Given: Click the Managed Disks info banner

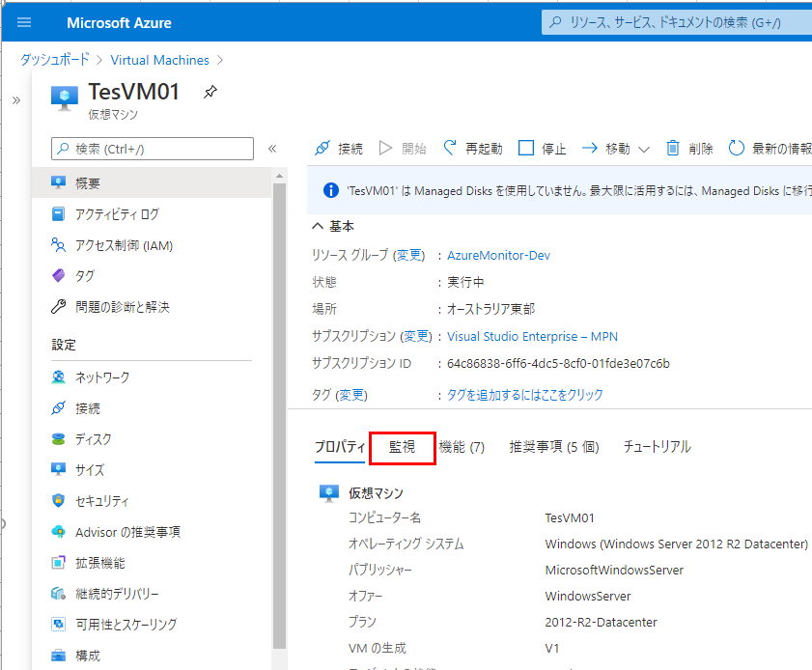Looking at the screenshot, I should coord(559,190).
